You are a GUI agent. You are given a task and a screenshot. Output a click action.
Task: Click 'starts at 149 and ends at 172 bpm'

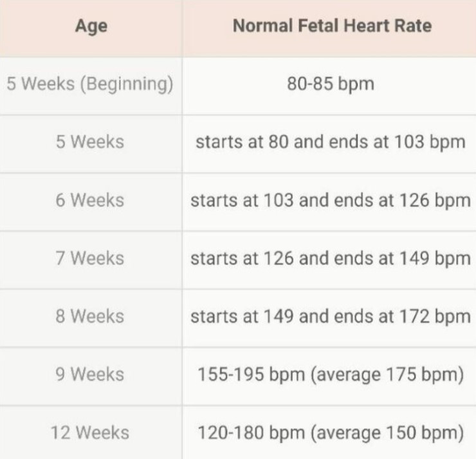[331, 316]
